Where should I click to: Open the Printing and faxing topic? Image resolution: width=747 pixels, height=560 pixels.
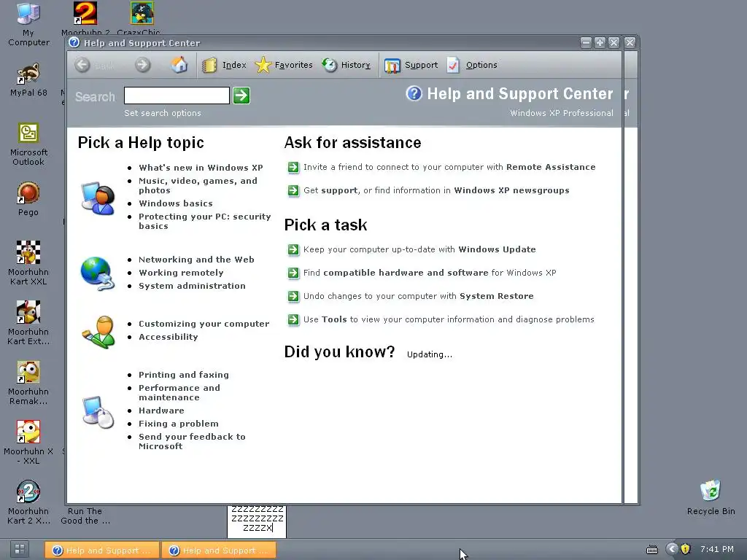point(183,375)
